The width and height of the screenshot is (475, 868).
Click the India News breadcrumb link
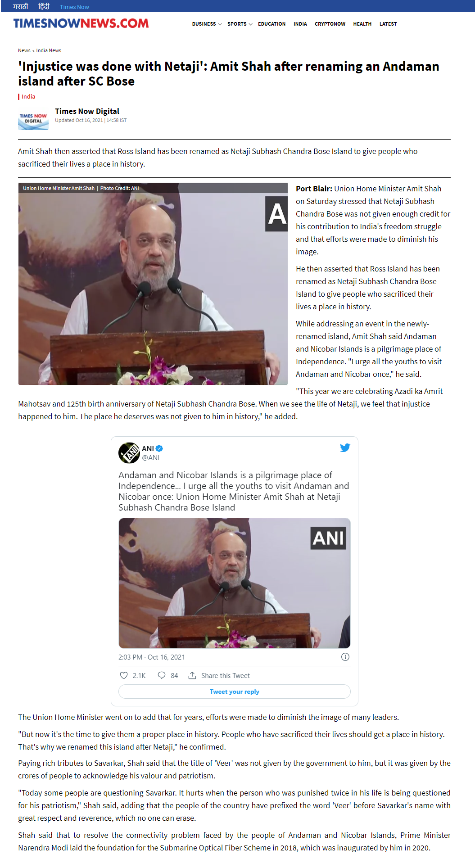[x=49, y=50]
